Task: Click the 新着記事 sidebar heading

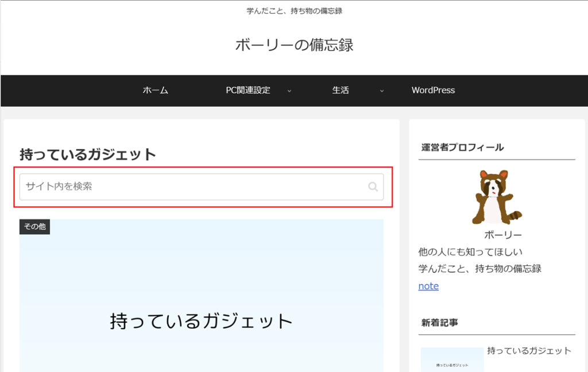Action: click(439, 323)
